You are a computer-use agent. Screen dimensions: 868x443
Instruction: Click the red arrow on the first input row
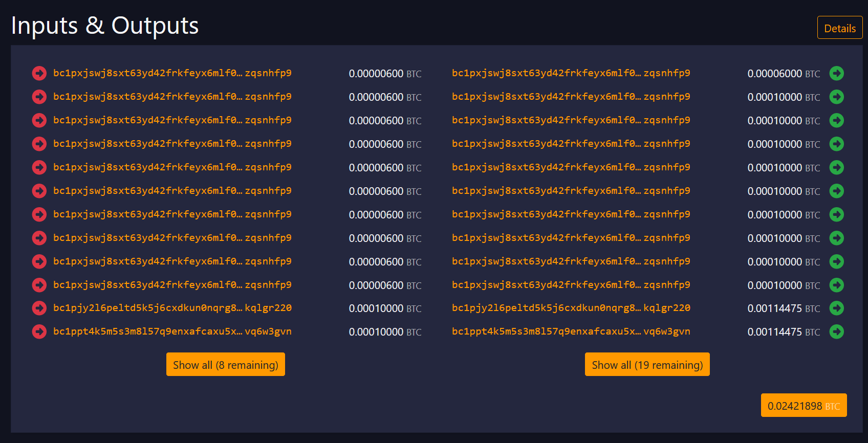coord(39,74)
